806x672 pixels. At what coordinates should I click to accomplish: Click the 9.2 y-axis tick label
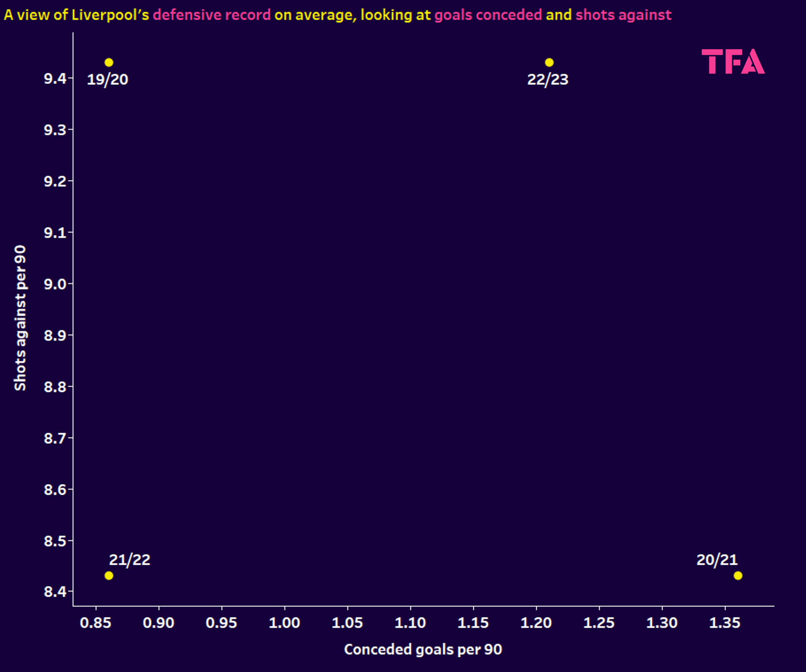point(55,181)
